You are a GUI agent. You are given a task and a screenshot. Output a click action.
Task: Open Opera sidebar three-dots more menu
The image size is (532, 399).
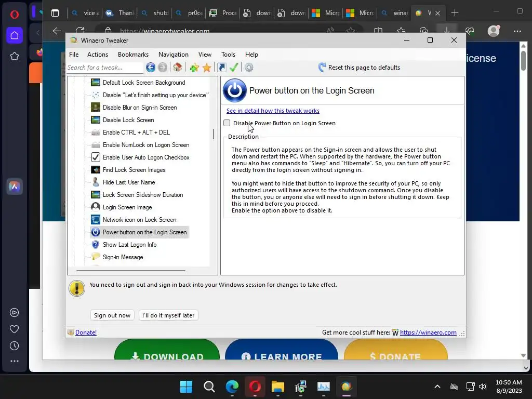(x=14, y=362)
